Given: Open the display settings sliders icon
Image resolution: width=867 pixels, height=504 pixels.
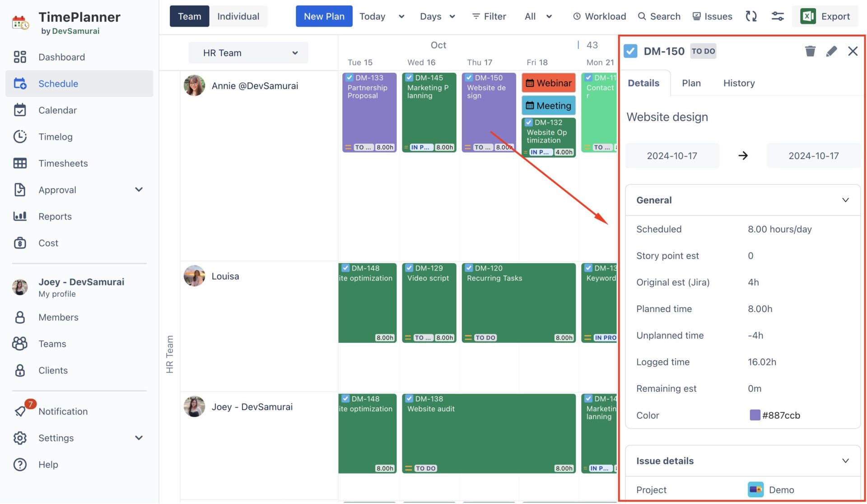Looking at the screenshot, I should click(778, 16).
